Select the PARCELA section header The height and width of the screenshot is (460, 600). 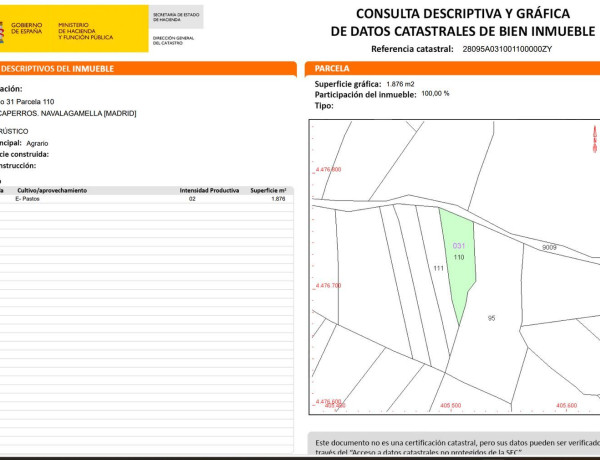(332, 69)
